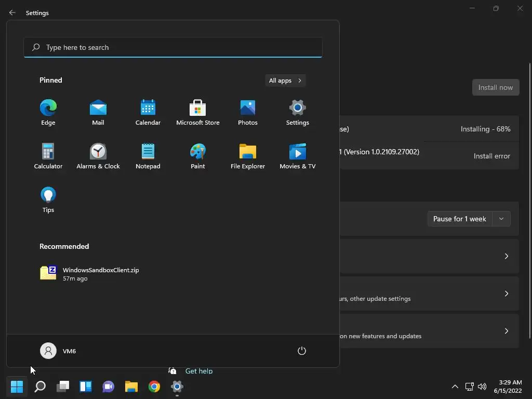532x399 pixels.
Task: Open File Explorer from the taskbar
Action: 131,387
